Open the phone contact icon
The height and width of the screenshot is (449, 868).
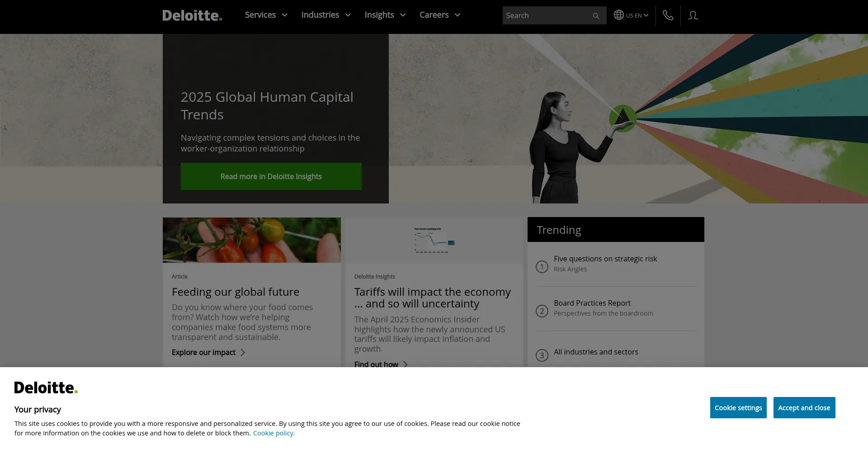tap(668, 15)
